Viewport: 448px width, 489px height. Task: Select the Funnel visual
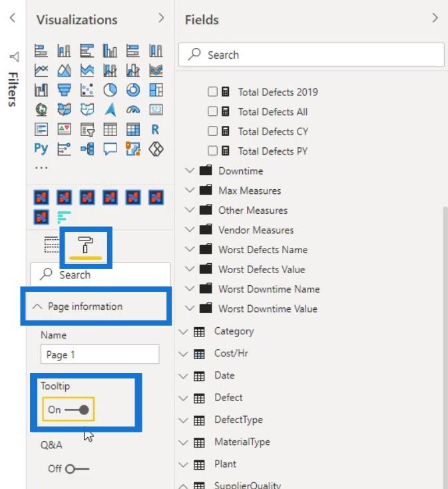point(64,90)
